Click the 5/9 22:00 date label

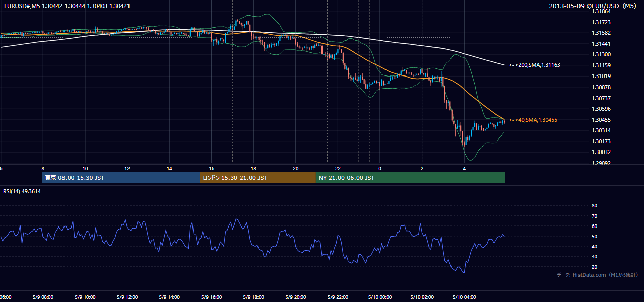coord(337,297)
